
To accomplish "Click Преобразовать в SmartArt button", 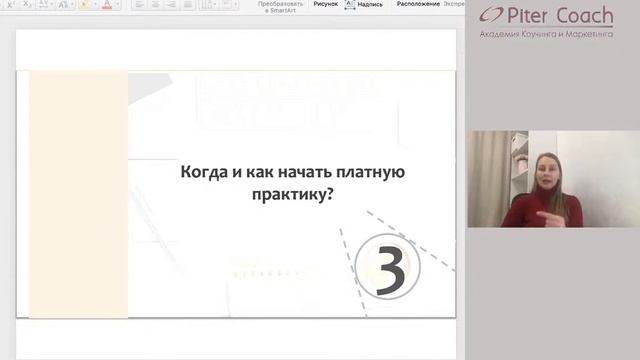I will [x=280, y=7].
